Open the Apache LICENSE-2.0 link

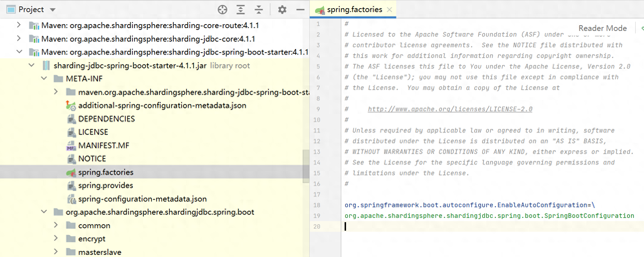click(450, 109)
